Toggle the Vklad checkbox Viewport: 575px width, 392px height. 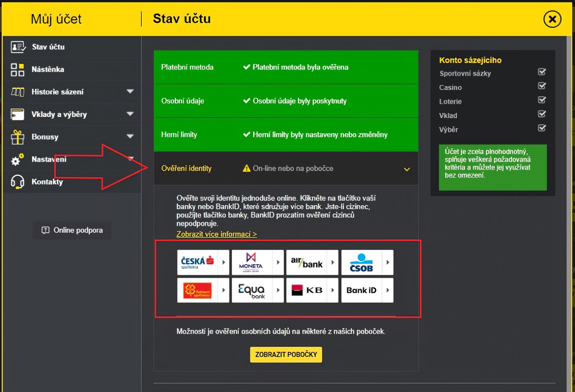tap(542, 114)
